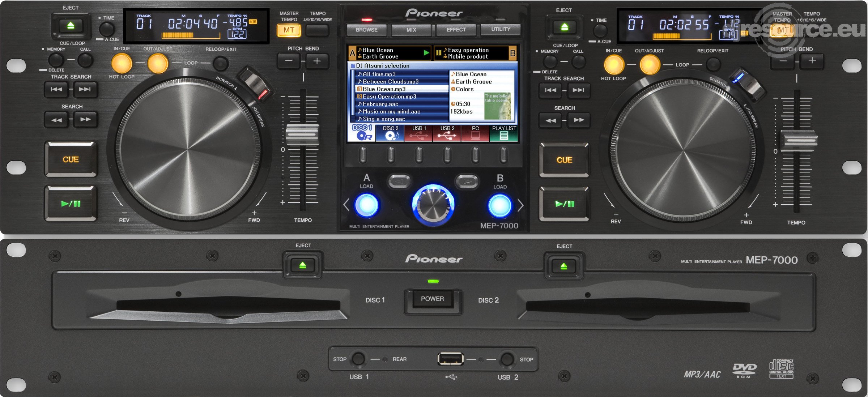Fast-forward search on right deck
Screen dimensions: 868x397
578,120
